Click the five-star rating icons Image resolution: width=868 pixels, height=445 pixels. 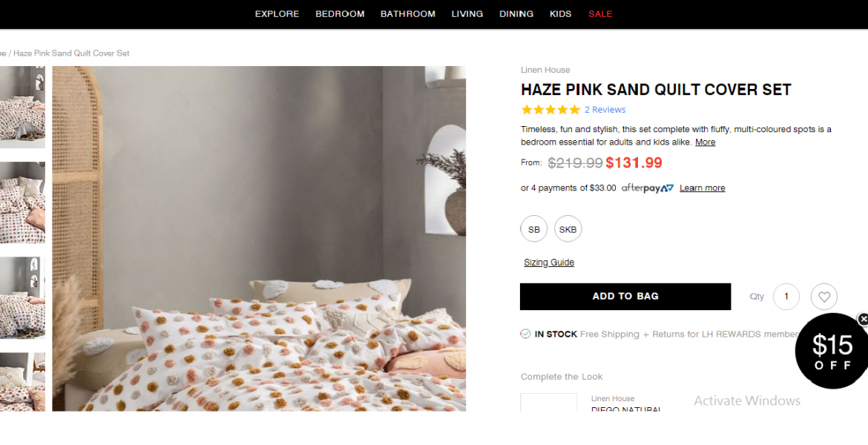pos(550,110)
